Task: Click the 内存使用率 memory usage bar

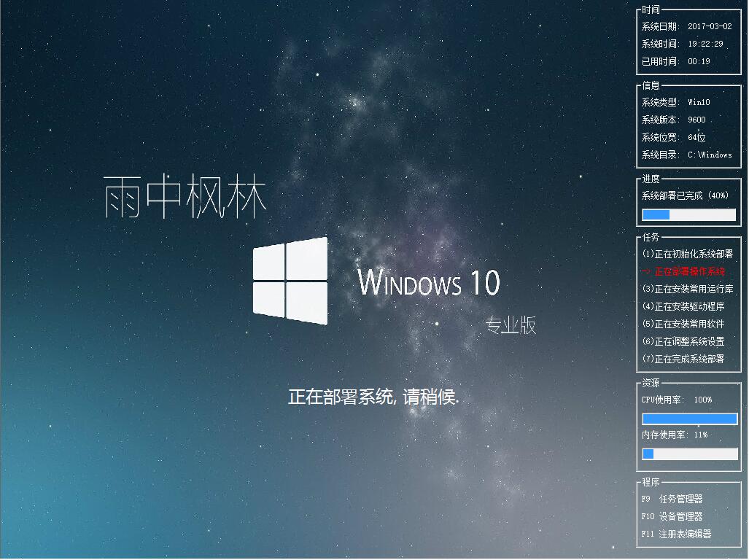Action: (x=690, y=454)
